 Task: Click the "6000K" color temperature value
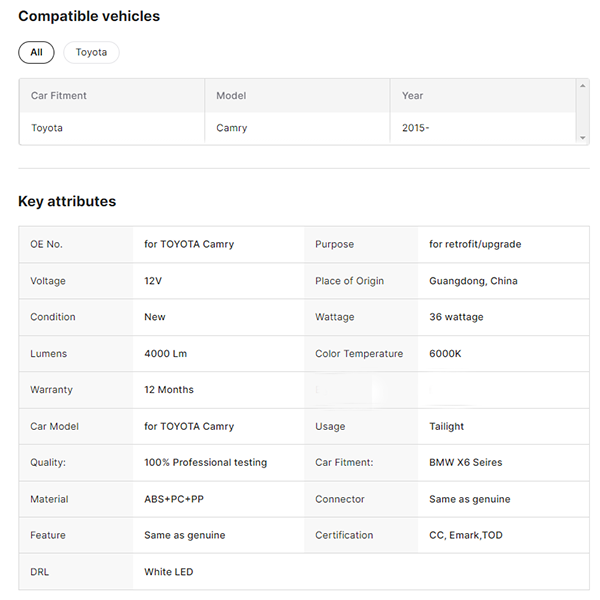point(445,354)
